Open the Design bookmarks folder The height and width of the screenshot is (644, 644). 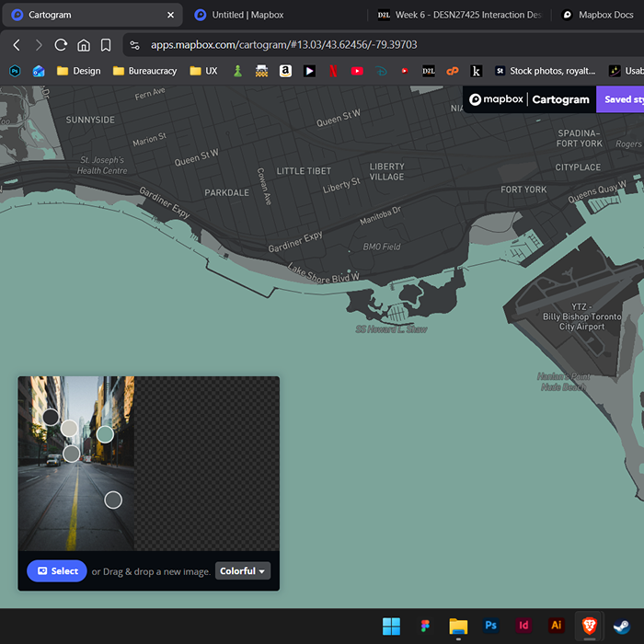(79, 71)
